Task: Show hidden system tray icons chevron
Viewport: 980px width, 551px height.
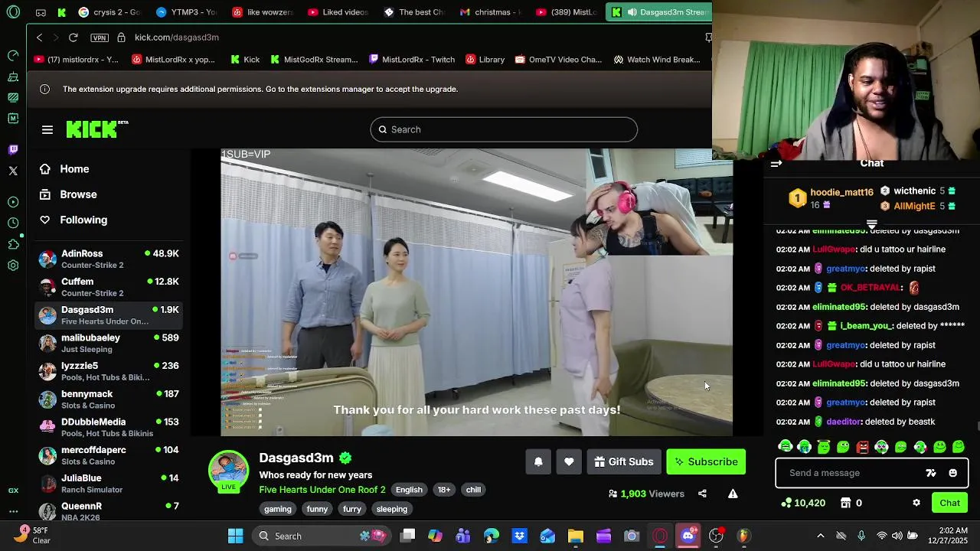Action: tap(821, 536)
